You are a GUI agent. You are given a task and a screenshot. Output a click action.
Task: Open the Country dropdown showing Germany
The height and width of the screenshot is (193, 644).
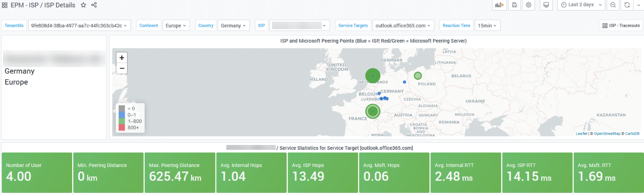coord(233,26)
